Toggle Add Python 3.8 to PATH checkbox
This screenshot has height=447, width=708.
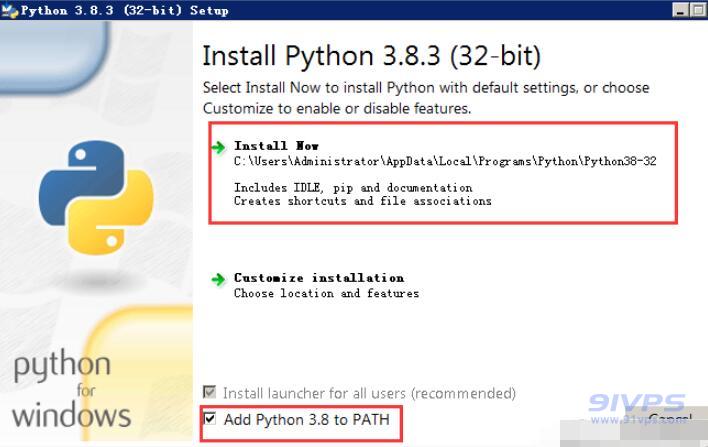pos(210,419)
